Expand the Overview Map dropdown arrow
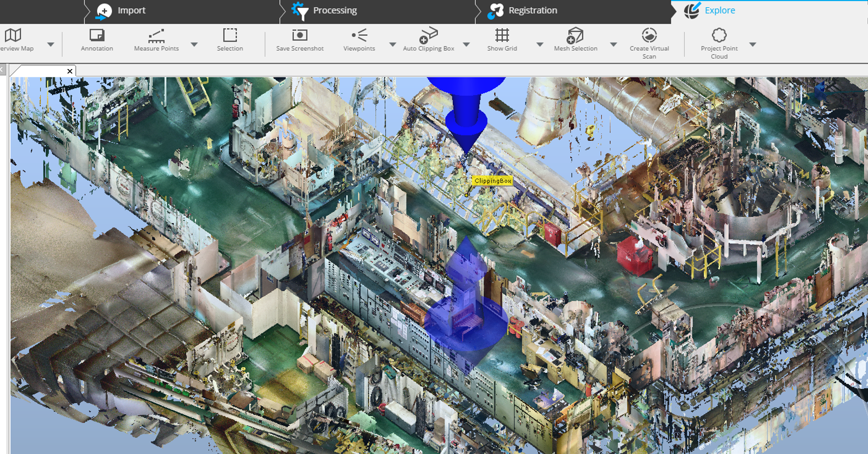The width and height of the screenshot is (868, 454). (51, 45)
